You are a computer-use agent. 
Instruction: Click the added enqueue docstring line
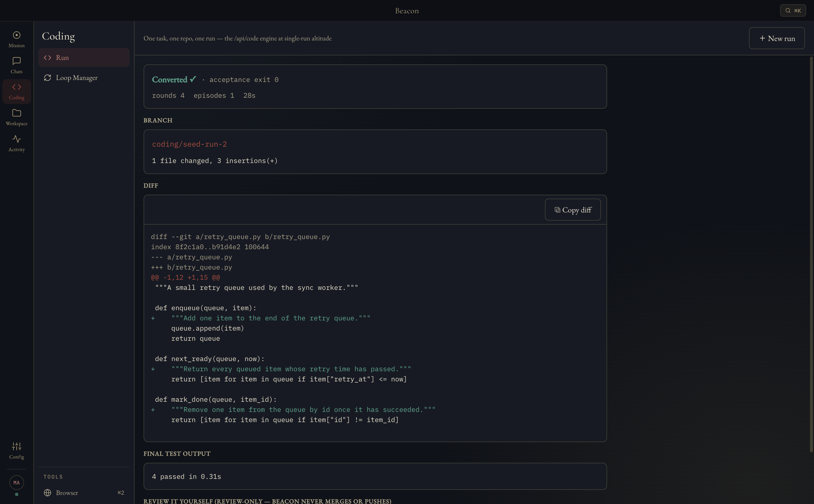[x=260, y=318]
